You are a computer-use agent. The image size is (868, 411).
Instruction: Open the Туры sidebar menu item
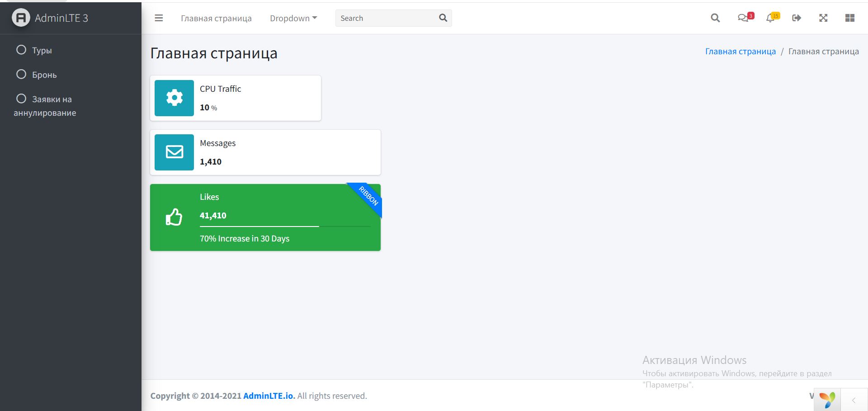pyautogui.click(x=71, y=50)
